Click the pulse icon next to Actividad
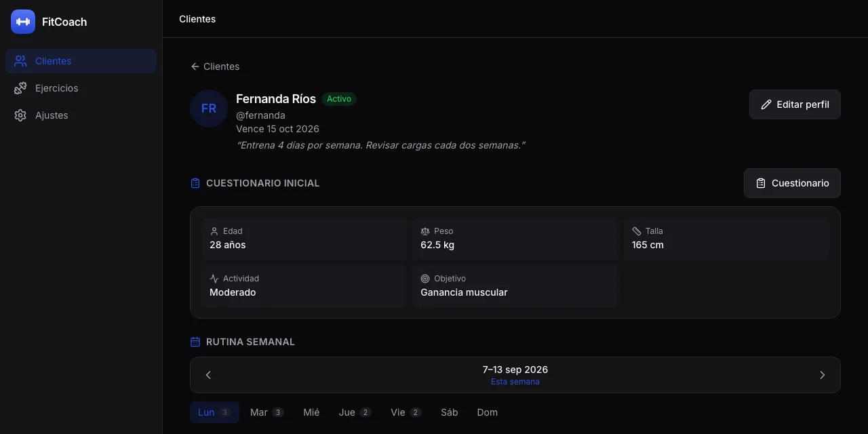The height and width of the screenshot is (434, 868). 214,279
